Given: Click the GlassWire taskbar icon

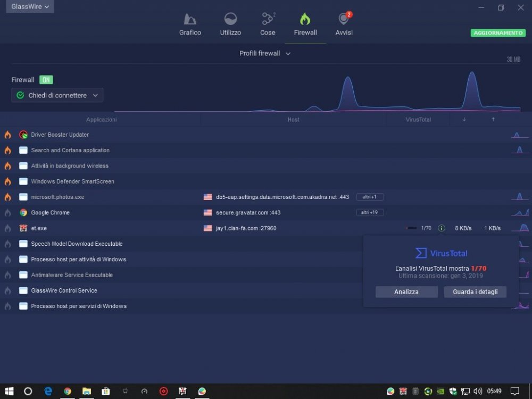Looking at the screenshot, I should (x=202, y=391).
